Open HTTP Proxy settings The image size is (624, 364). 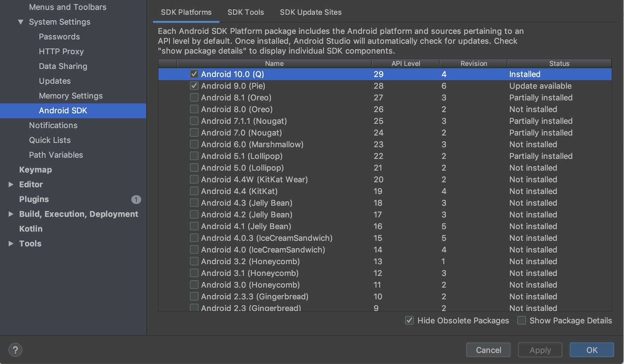[61, 51]
